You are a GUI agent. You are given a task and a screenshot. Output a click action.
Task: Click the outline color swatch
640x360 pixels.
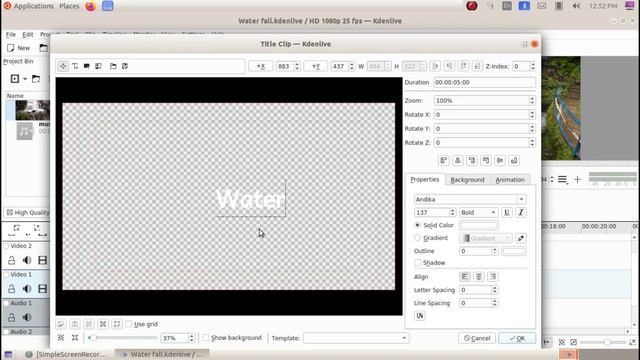514,251
